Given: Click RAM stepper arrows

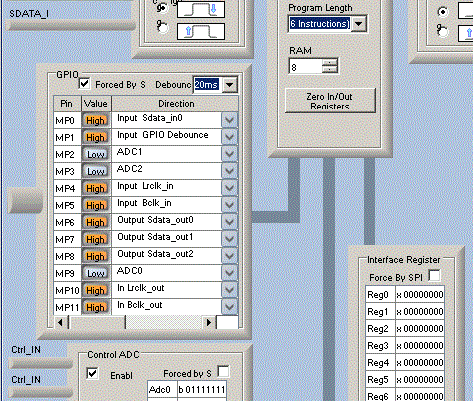Looking at the screenshot, I should pos(330,66).
